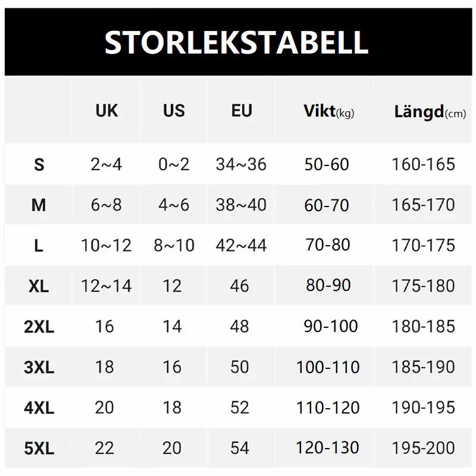
Task: Click the 195-200 length cell
Action: click(x=423, y=447)
